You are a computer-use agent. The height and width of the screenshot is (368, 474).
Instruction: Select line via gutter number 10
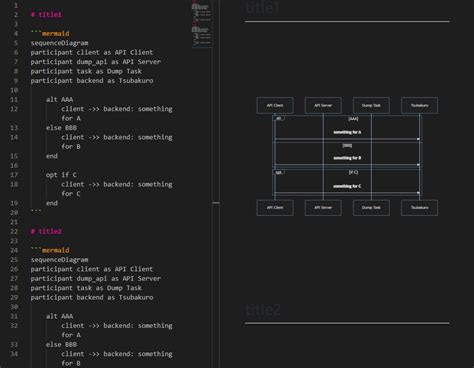14,90
